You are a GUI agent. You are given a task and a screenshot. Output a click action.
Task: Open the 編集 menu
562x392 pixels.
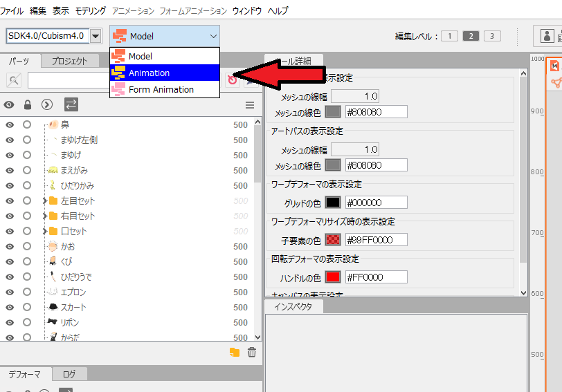coord(38,11)
